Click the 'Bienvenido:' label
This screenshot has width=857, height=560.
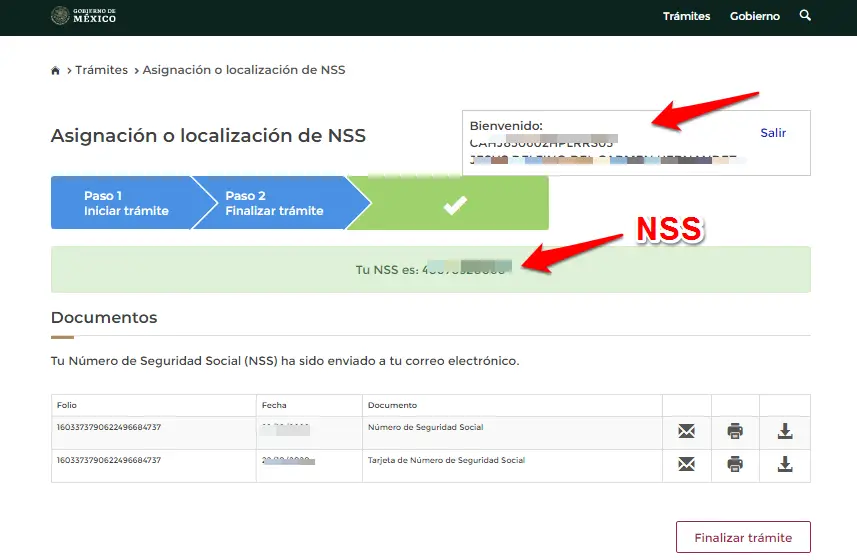pos(506,126)
